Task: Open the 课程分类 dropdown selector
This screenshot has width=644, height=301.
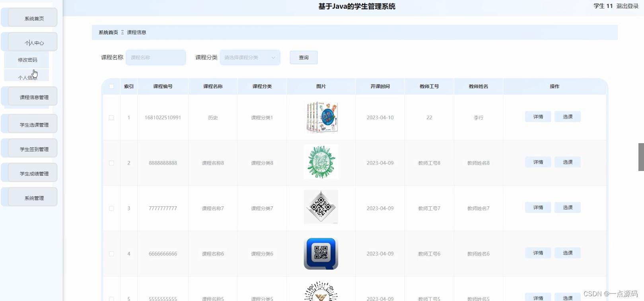Action: pos(250,58)
